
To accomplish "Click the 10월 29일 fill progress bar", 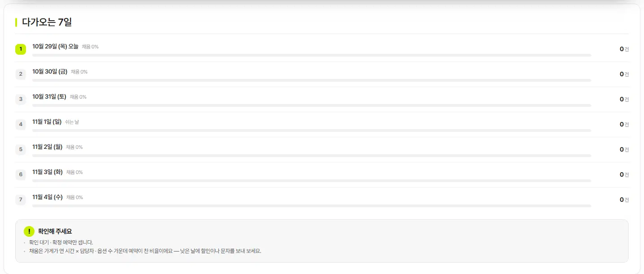I will (x=312, y=55).
